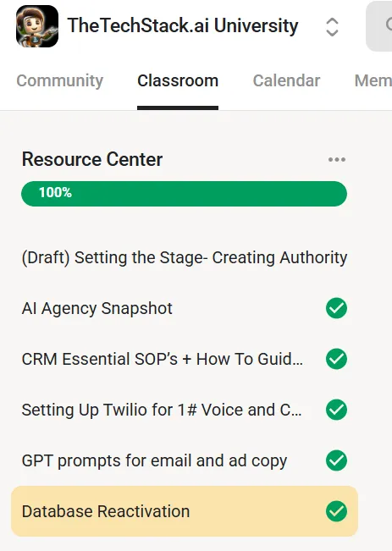Image resolution: width=392 pixels, height=551 pixels.
Task: Open the three-dot Resource Center menu
Action: click(x=337, y=159)
